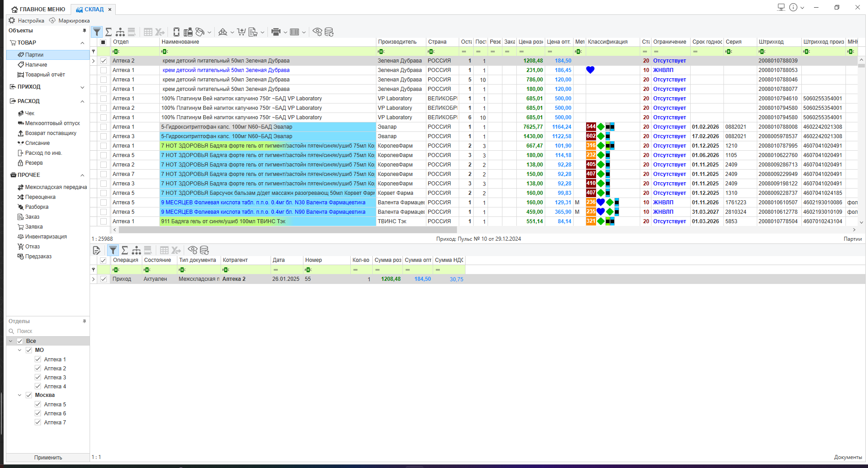This screenshot has width=868, height=468.
Task: Open the dropdown arrow beside the printer icon
Action: click(285, 32)
